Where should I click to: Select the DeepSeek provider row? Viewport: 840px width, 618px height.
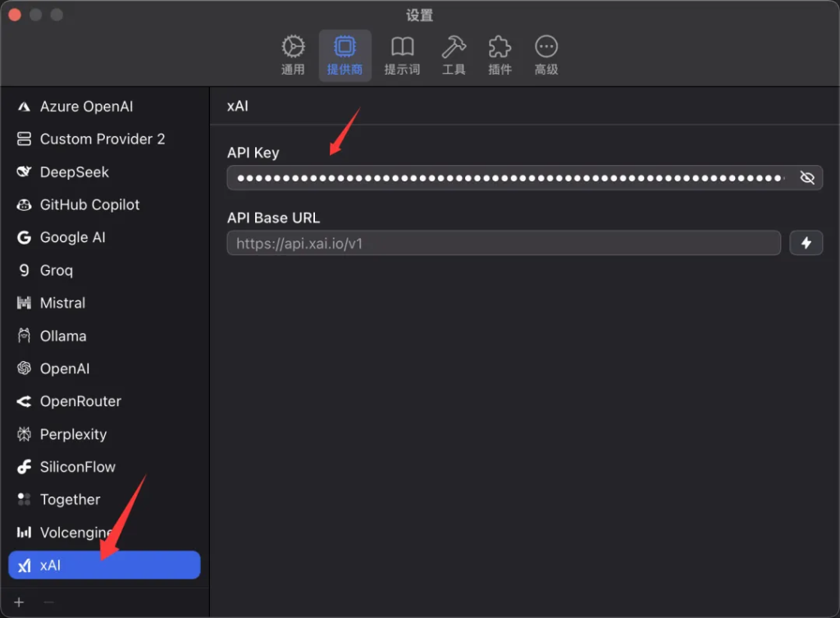point(104,172)
